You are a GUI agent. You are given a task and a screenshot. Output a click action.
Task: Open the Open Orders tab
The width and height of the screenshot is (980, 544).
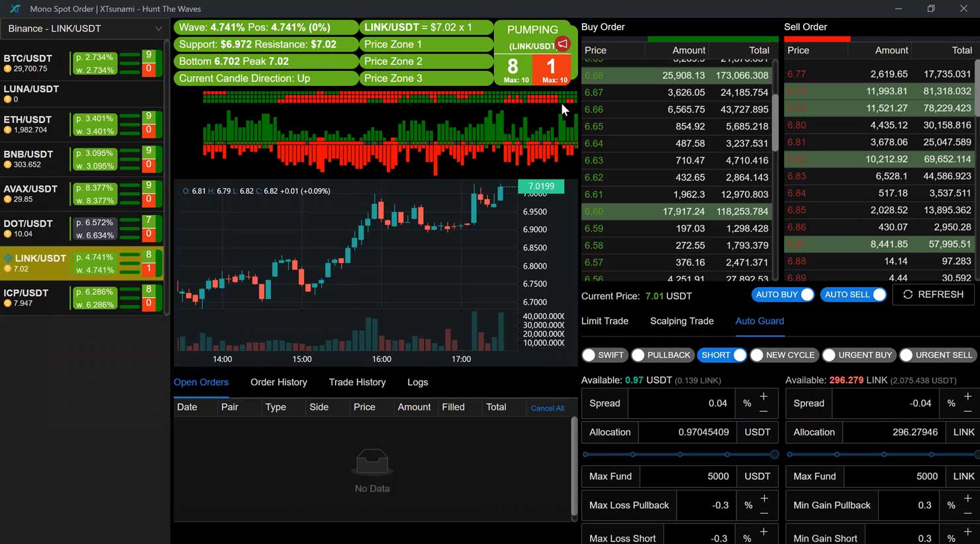coord(201,383)
